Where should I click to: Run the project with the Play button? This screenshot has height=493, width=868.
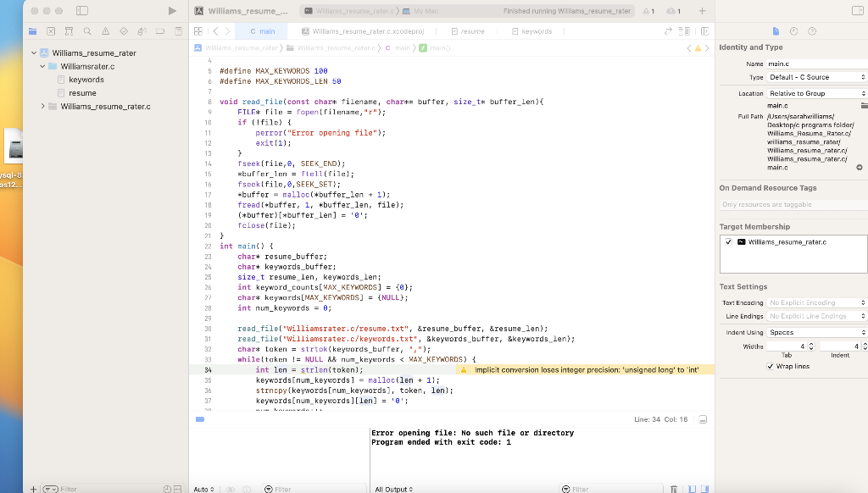(x=172, y=10)
